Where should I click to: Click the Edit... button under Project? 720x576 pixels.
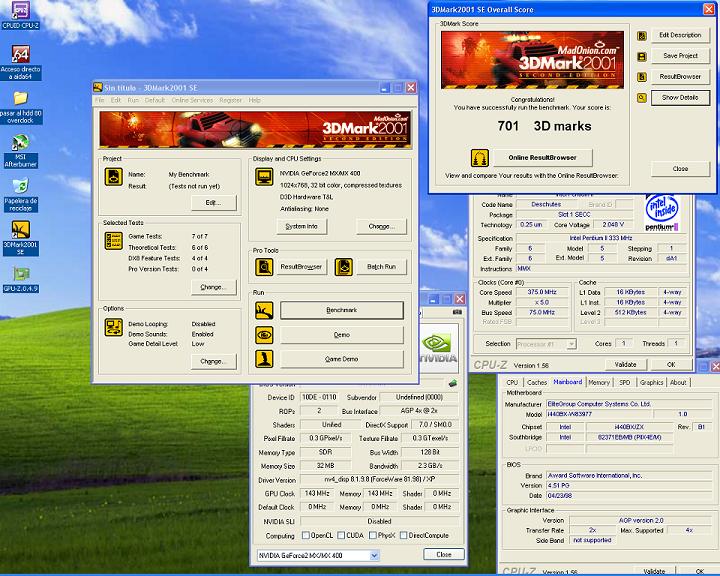[x=214, y=203]
